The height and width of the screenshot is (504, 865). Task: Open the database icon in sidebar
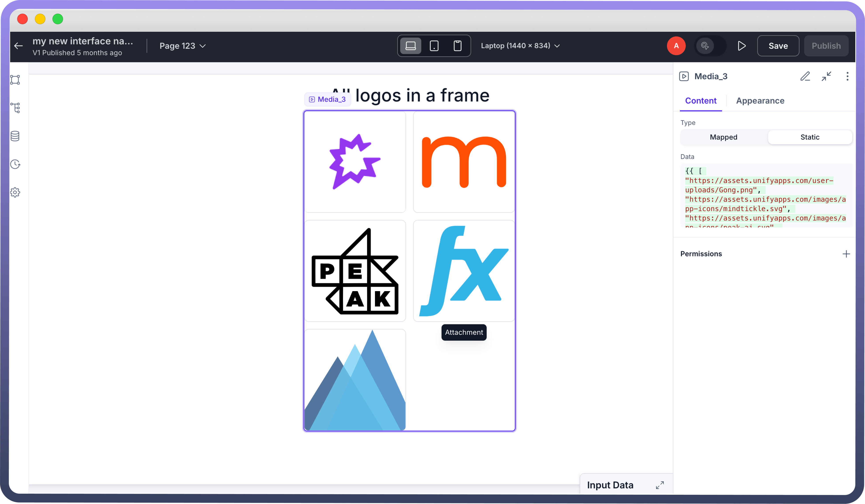point(15,136)
